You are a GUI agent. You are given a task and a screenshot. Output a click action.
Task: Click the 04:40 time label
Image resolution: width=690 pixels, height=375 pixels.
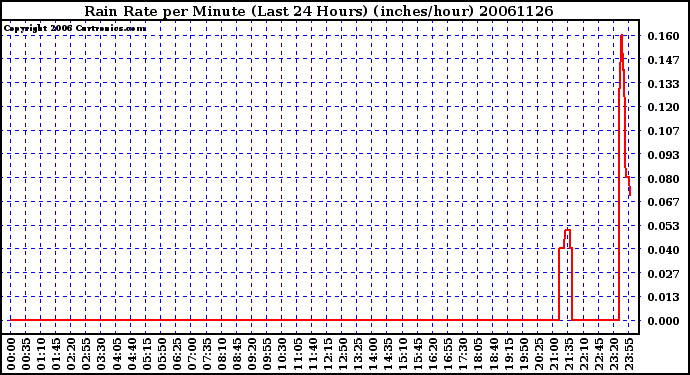point(132,354)
